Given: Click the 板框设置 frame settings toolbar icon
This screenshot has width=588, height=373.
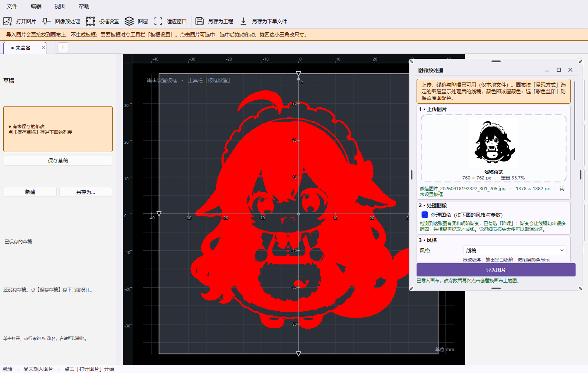Looking at the screenshot, I should tap(90, 21).
